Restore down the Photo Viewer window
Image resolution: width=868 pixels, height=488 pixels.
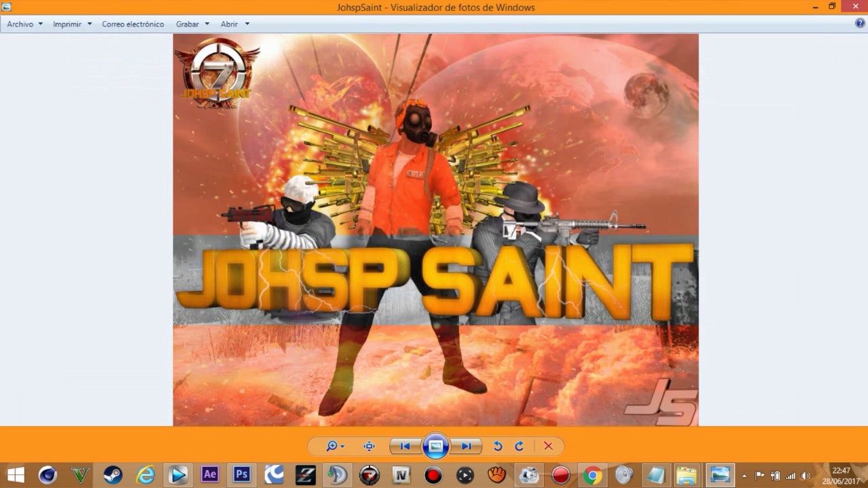coord(833,7)
